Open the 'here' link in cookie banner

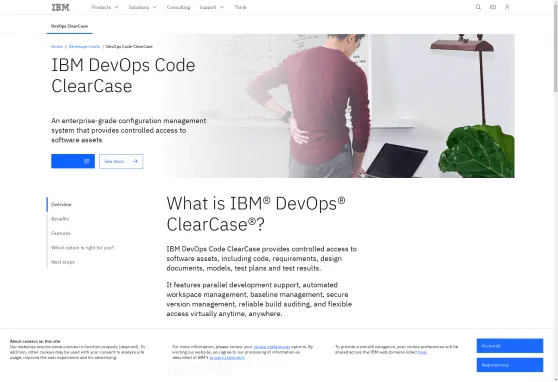pos(422,352)
